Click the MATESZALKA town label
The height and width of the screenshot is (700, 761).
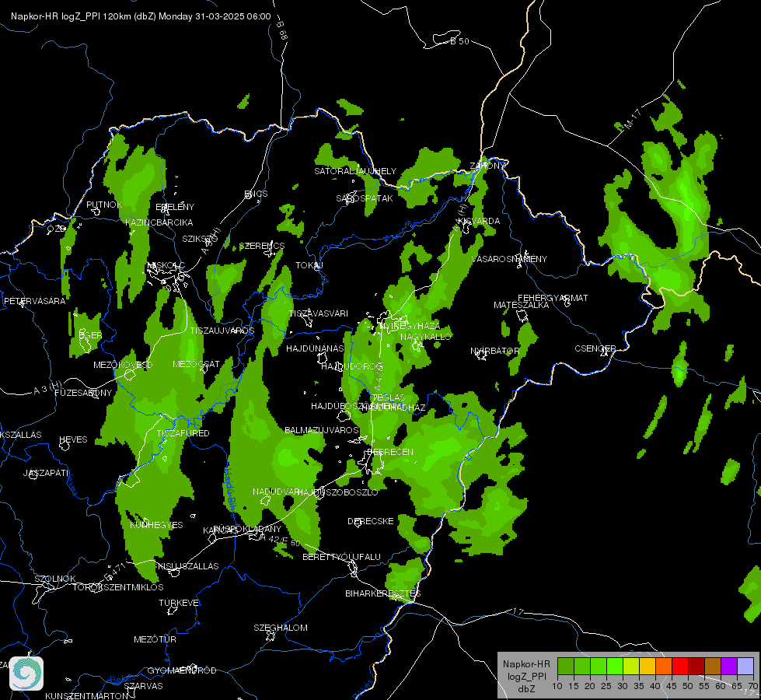point(522,305)
